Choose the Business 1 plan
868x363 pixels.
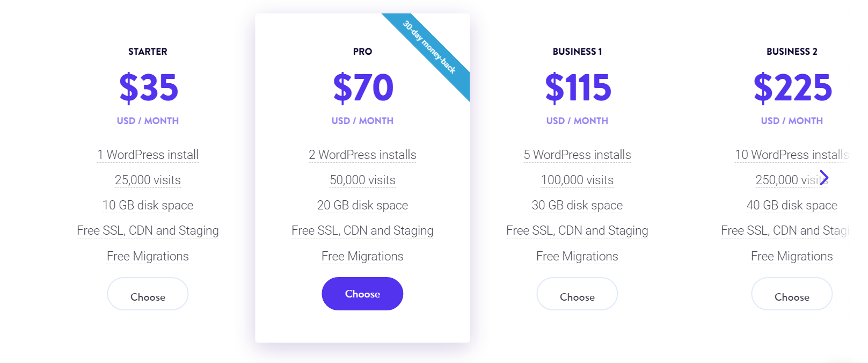[577, 294]
